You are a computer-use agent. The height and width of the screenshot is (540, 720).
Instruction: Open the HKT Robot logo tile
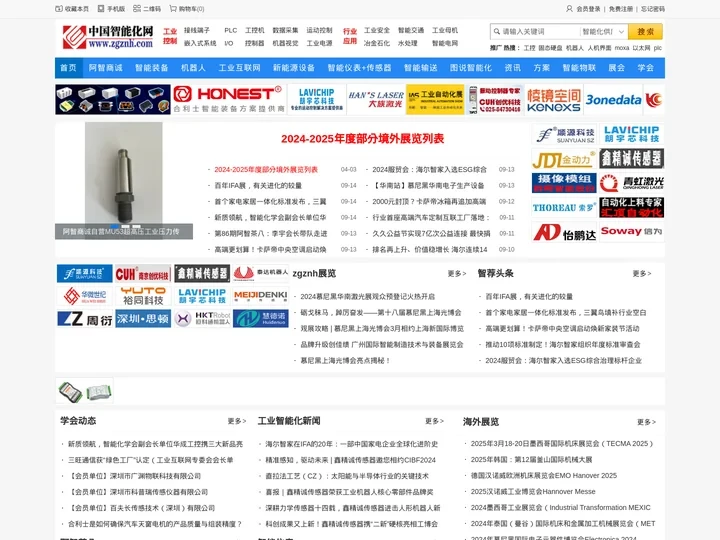[202, 319]
